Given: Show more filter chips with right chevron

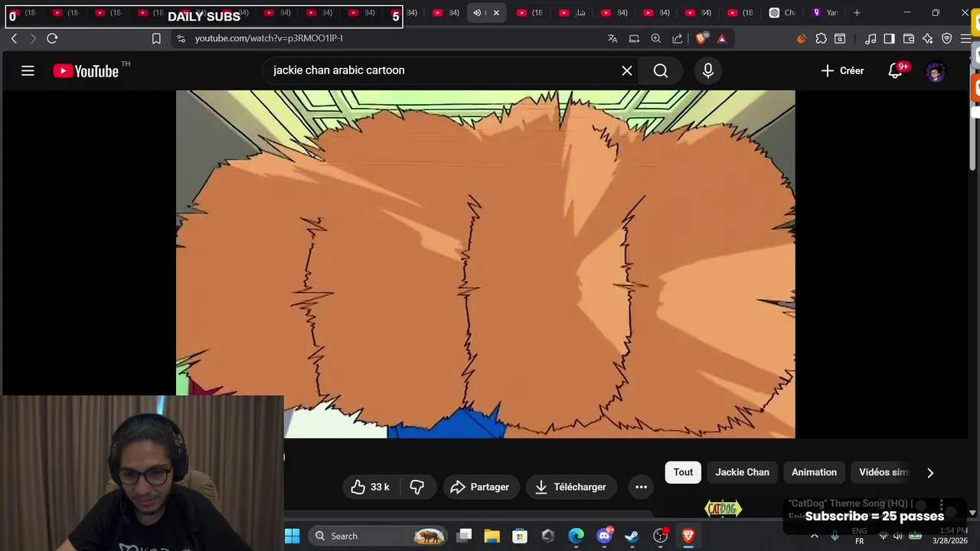Looking at the screenshot, I should point(930,473).
